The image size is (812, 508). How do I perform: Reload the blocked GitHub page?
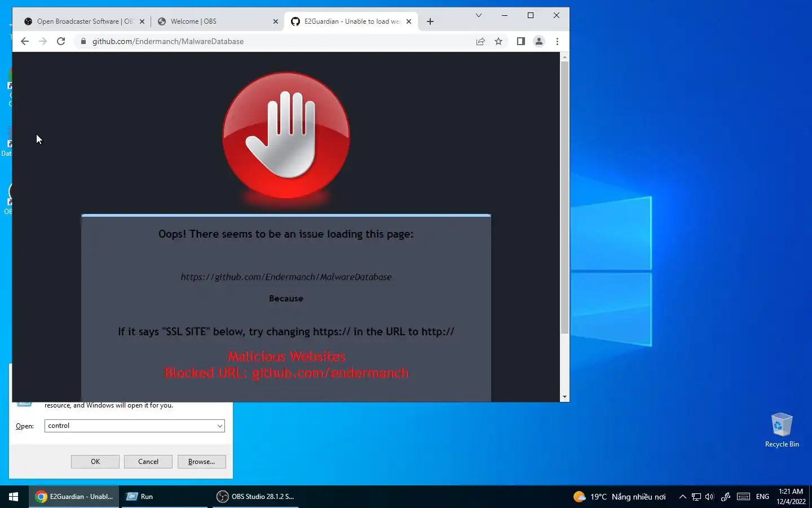(x=61, y=41)
